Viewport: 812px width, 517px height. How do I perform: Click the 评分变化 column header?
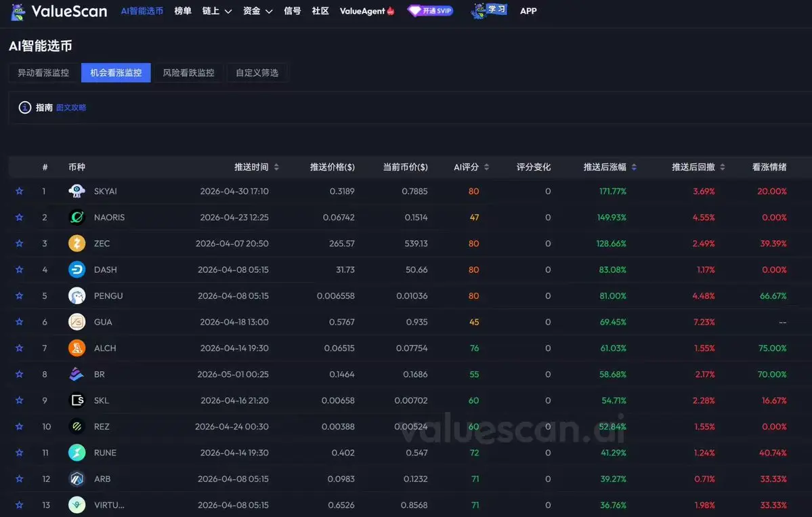534,167
